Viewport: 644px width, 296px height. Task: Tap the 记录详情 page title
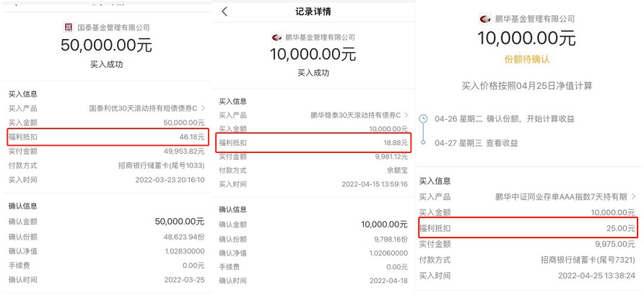click(313, 12)
